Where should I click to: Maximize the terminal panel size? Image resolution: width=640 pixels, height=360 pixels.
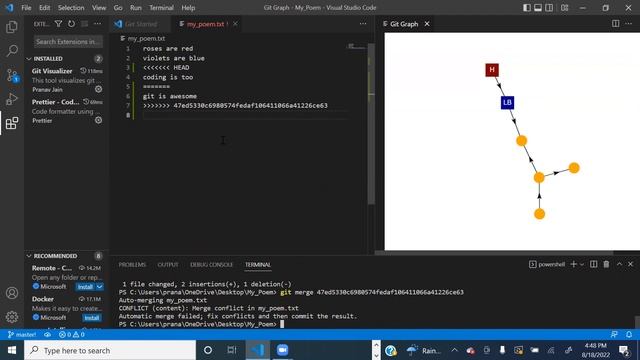[619, 264]
